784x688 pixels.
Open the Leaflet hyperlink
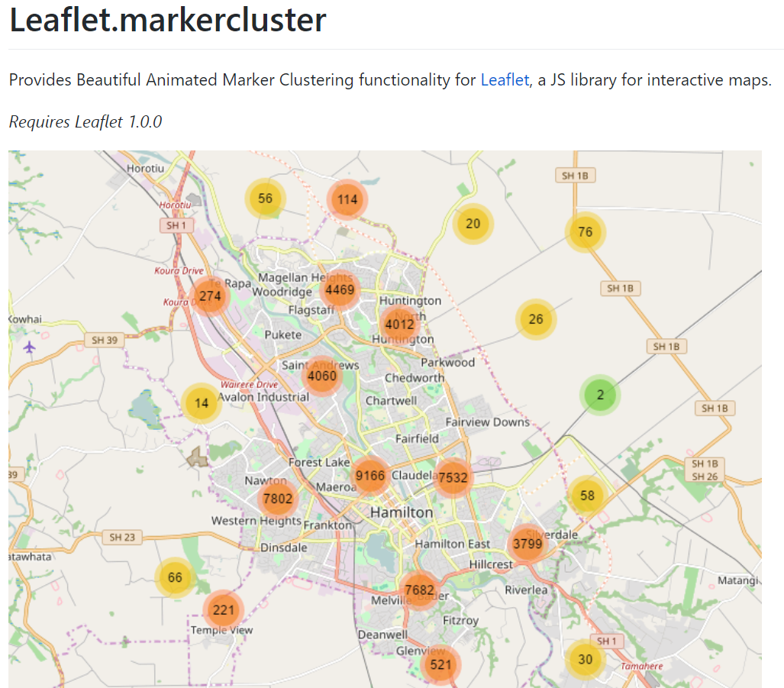(505, 80)
